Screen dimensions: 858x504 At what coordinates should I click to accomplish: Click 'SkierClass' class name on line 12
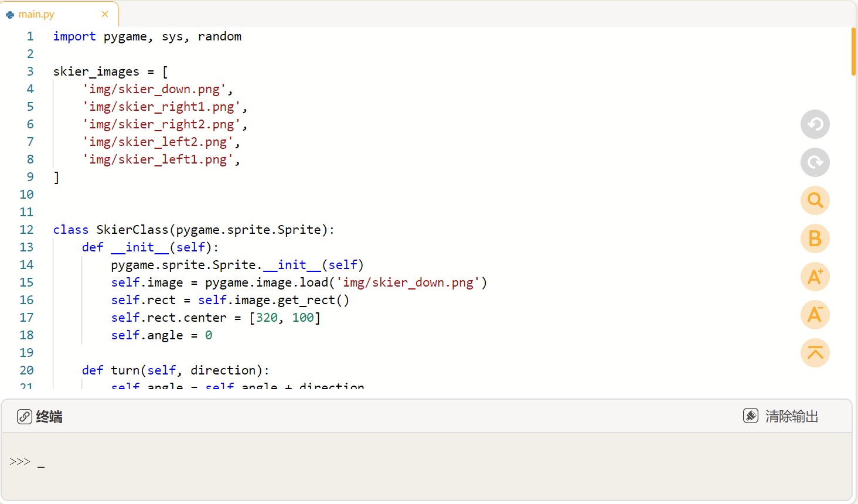132,230
